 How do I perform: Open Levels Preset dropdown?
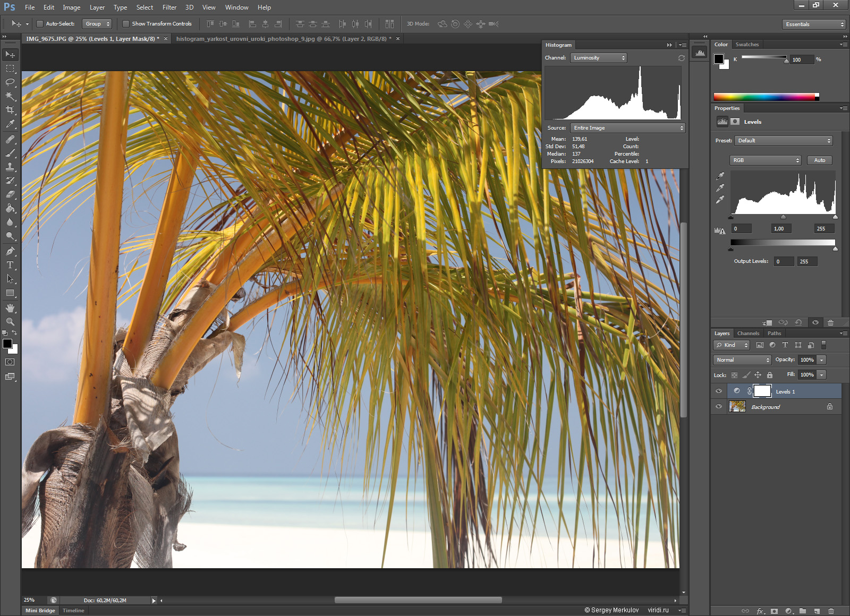tap(783, 141)
